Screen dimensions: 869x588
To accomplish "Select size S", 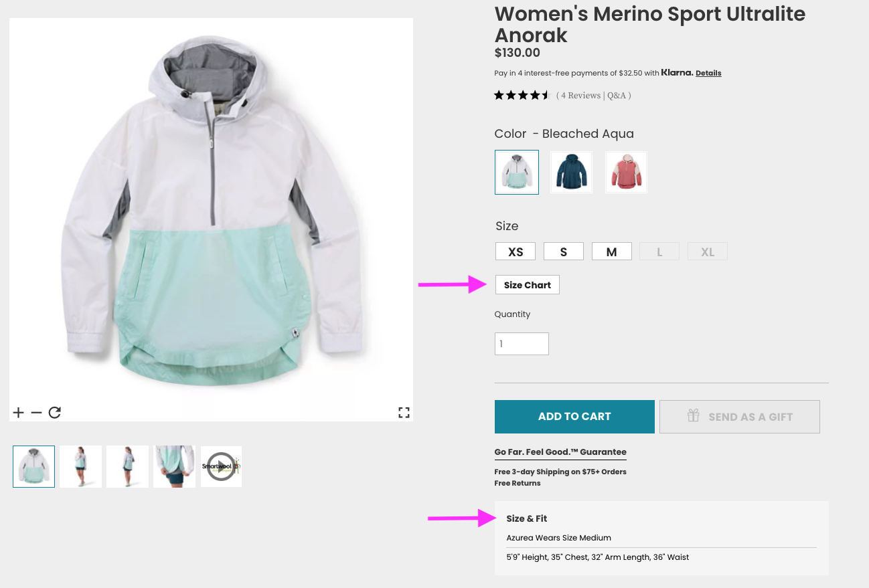I will tap(564, 252).
